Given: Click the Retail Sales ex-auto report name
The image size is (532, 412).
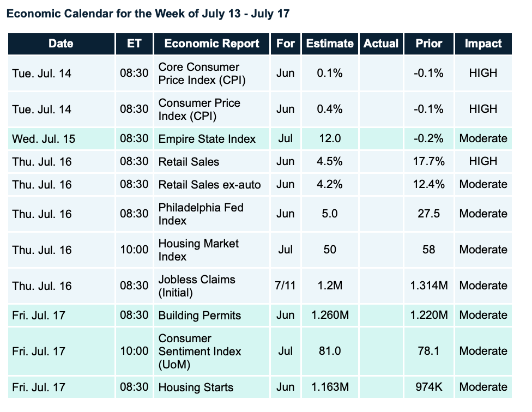Looking at the screenshot, I should click(209, 185).
